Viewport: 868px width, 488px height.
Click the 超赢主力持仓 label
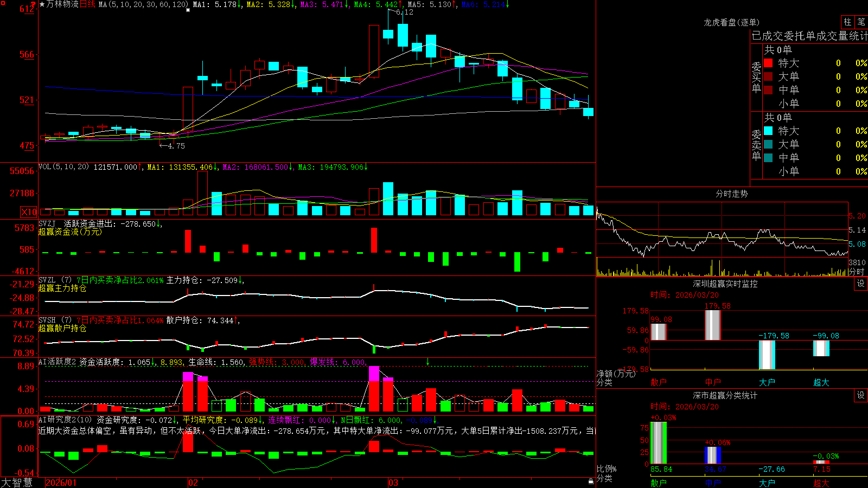click(x=62, y=288)
